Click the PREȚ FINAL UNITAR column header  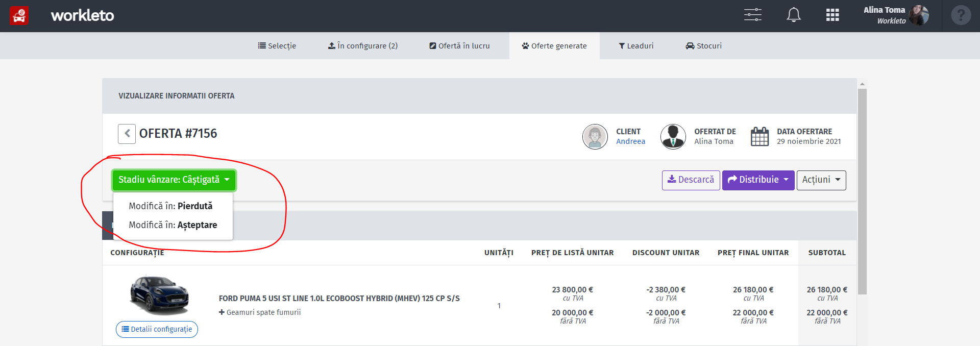point(753,253)
